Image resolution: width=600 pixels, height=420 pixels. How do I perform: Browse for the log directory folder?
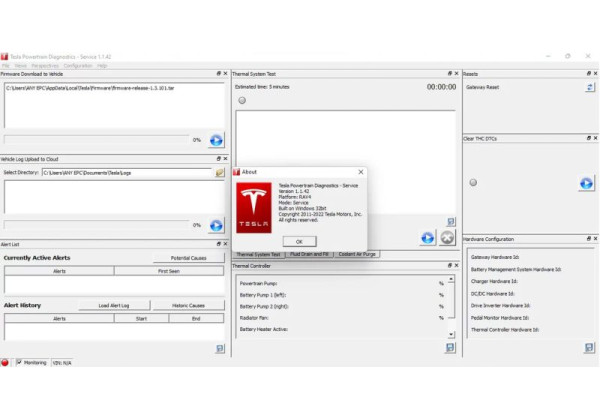click(220, 172)
